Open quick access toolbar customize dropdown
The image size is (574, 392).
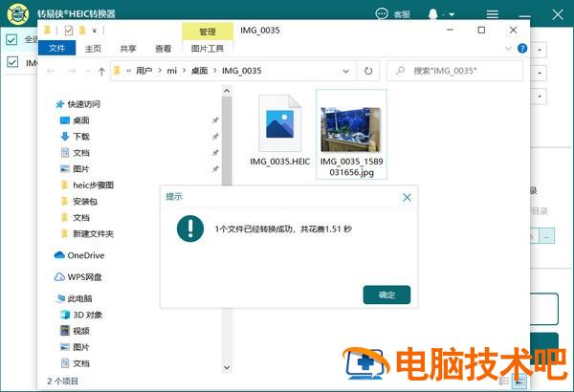(x=95, y=31)
